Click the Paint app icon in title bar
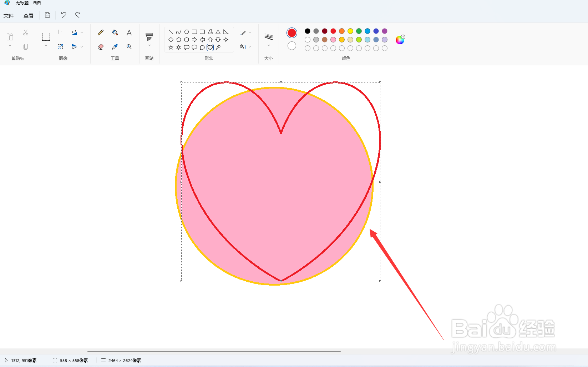 [x=7, y=3]
